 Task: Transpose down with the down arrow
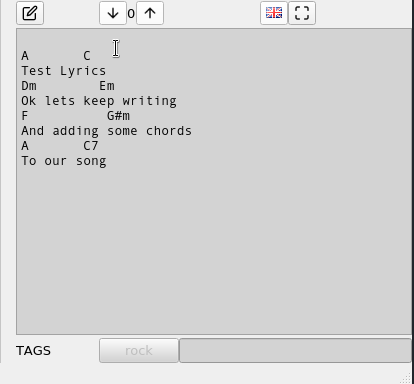[x=113, y=13]
